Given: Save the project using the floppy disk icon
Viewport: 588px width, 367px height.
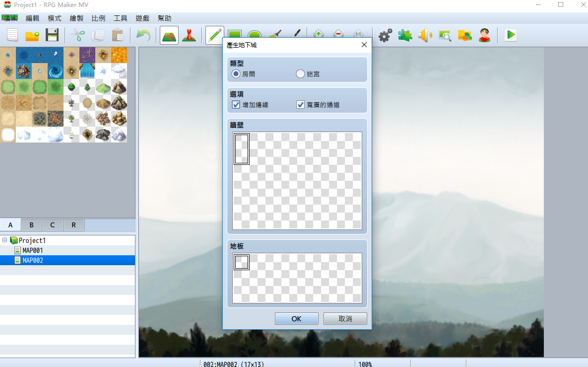Looking at the screenshot, I should tap(52, 35).
